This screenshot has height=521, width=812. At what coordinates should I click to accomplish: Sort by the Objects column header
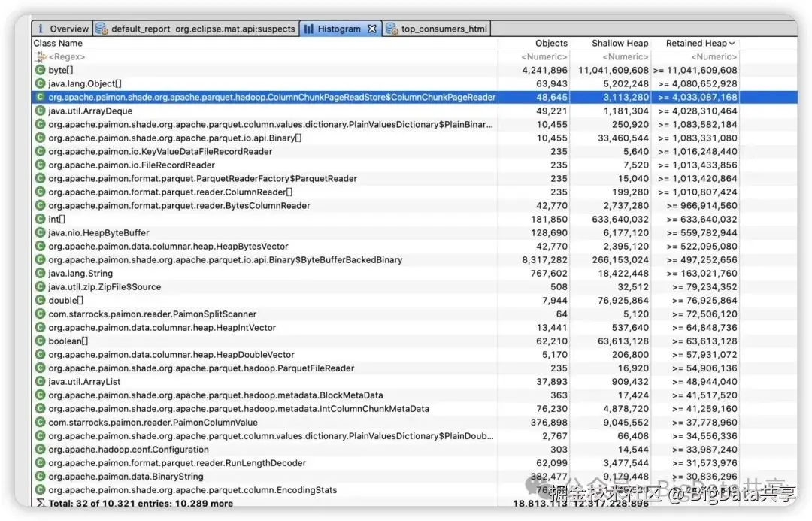tap(551, 43)
